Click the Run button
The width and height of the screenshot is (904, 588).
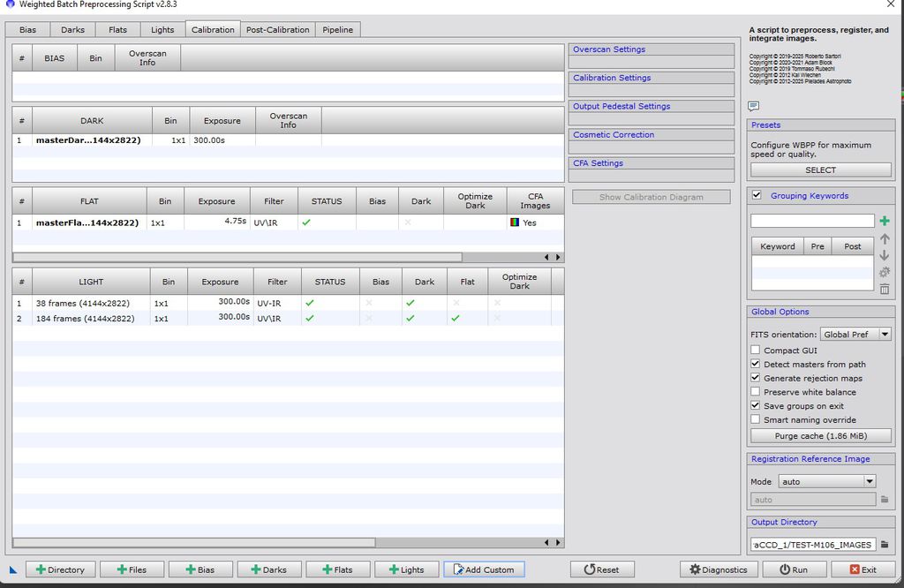[x=794, y=569]
